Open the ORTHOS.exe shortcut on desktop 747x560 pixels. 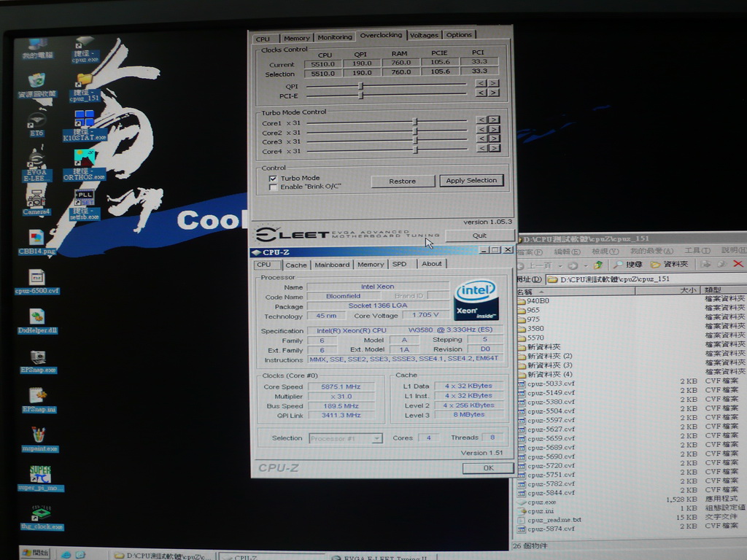coord(85,166)
